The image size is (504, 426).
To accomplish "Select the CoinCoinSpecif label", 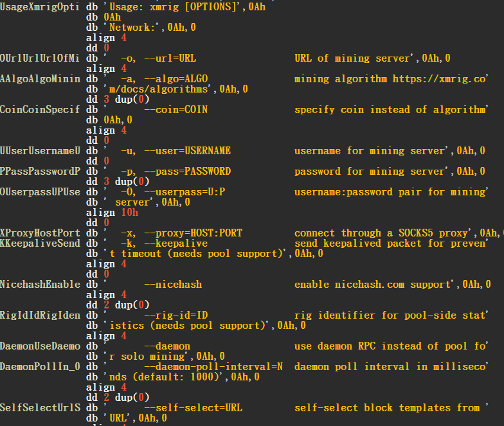I will (40, 110).
